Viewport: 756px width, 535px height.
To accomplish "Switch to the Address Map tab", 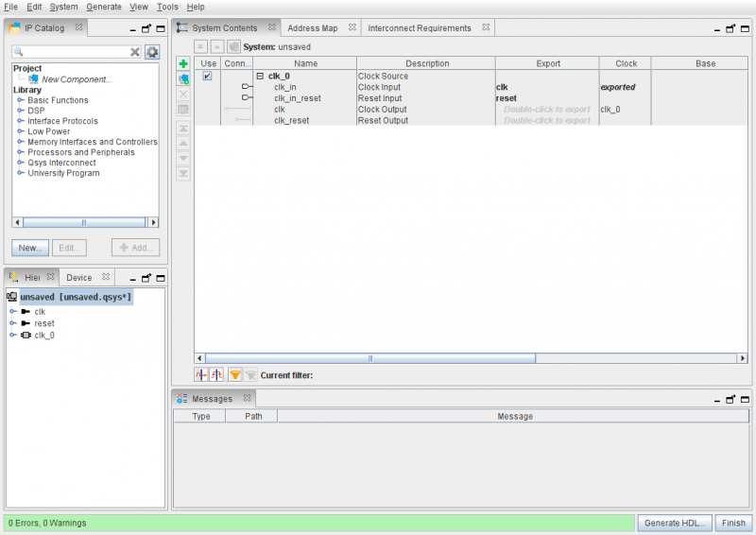I will [x=312, y=28].
